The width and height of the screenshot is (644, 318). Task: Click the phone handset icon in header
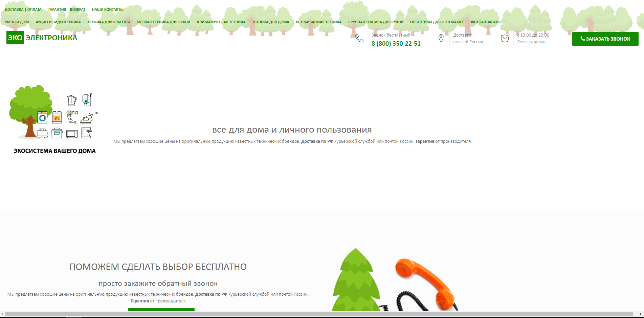click(359, 39)
